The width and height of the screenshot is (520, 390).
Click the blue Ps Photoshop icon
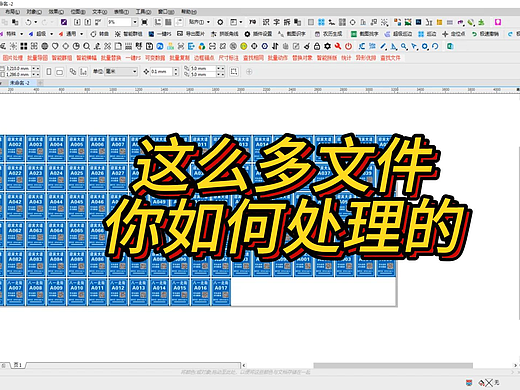pyautogui.click(x=160, y=46)
